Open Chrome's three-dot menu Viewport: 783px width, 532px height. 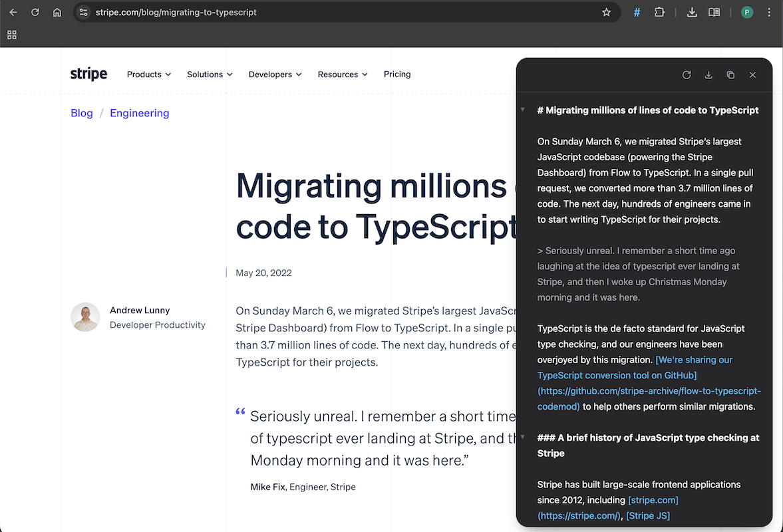point(768,12)
